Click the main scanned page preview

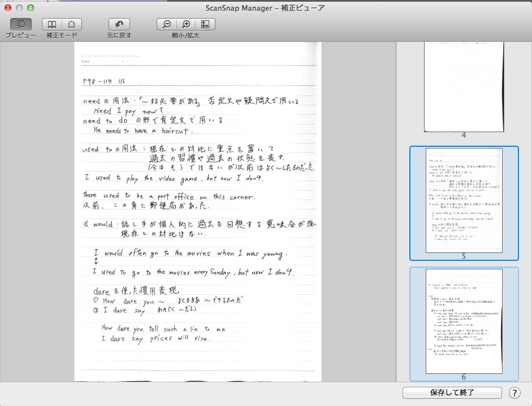click(198, 212)
